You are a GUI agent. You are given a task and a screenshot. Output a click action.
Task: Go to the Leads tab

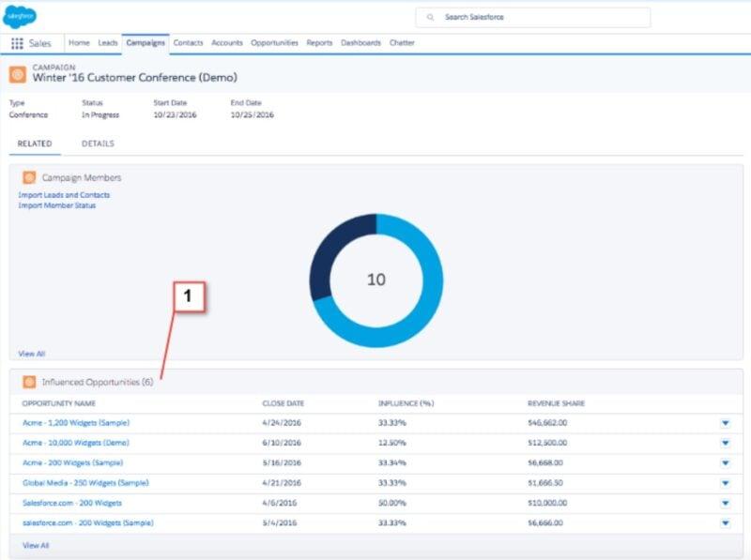coord(108,42)
